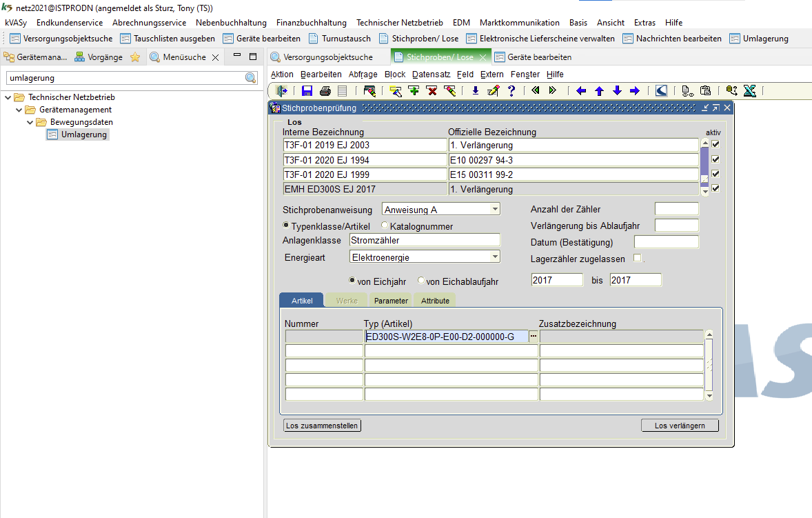The height and width of the screenshot is (518, 812).
Task: Click the Anzahl der Zähler input field
Action: 676,209
